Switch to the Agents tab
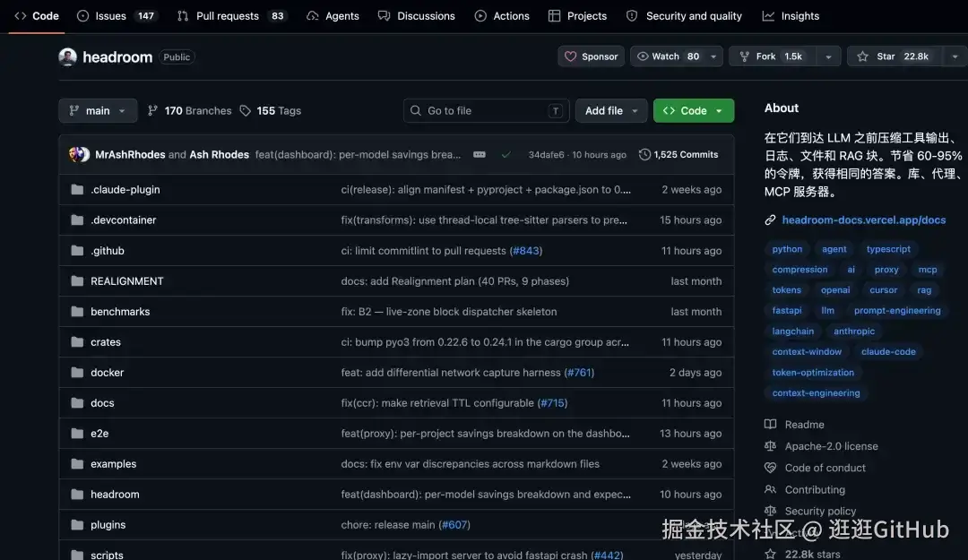 point(333,16)
